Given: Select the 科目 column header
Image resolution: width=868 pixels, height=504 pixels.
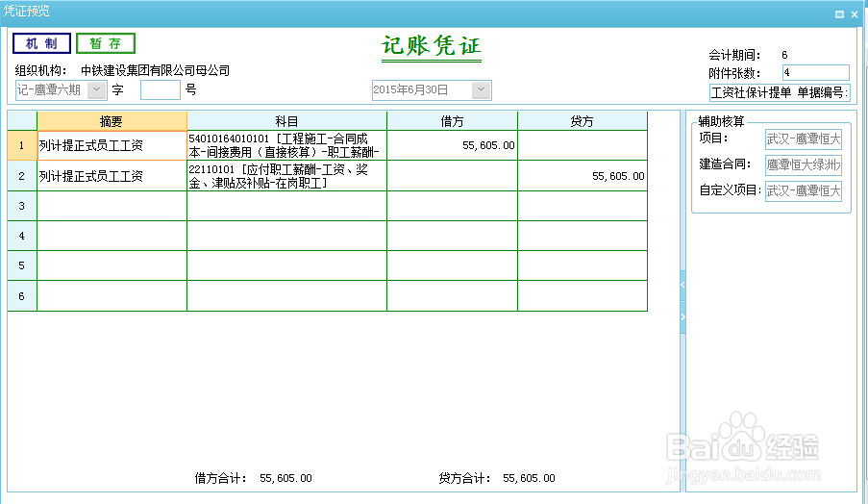Looking at the screenshot, I should point(286,121).
